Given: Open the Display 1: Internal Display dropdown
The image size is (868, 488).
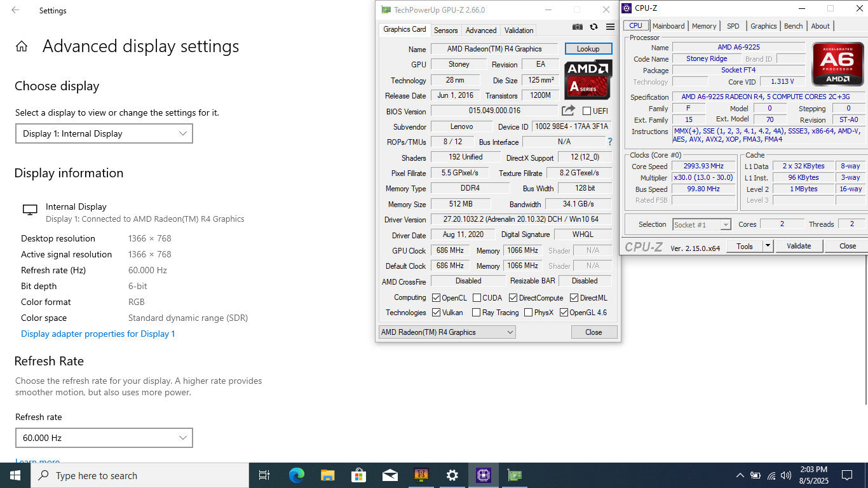Looking at the screenshot, I should coord(104,133).
